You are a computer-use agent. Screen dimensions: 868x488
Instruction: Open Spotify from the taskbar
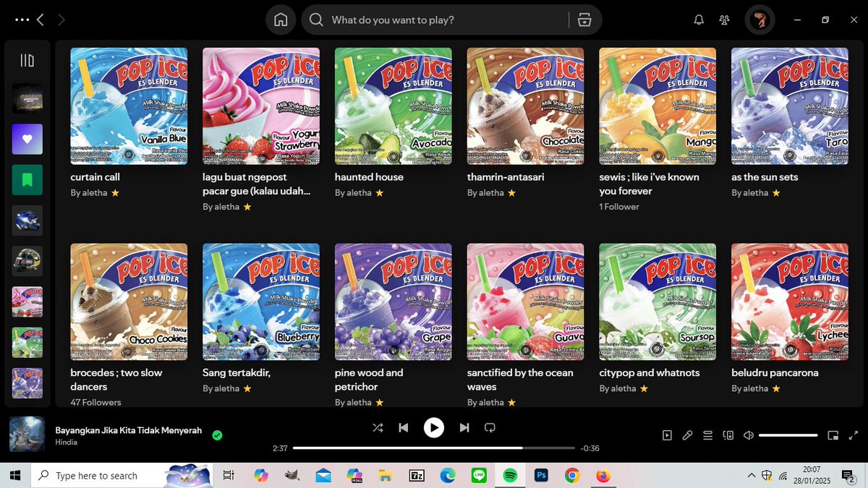point(510,476)
